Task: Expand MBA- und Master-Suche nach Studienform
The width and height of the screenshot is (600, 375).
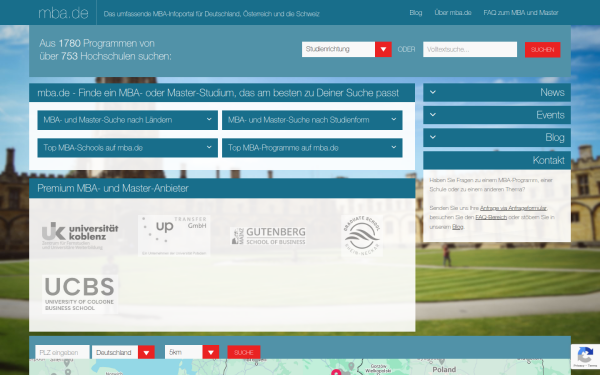Action: [x=312, y=120]
